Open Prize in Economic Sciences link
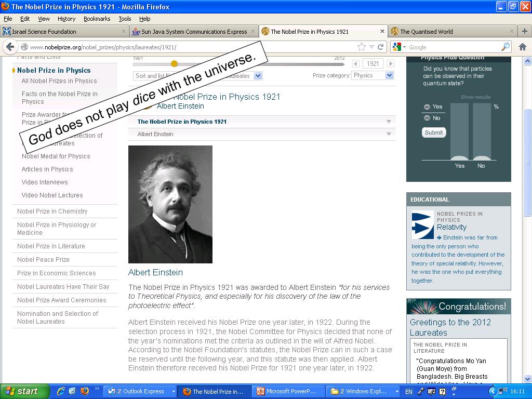The image size is (532, 399). (56, 273)
